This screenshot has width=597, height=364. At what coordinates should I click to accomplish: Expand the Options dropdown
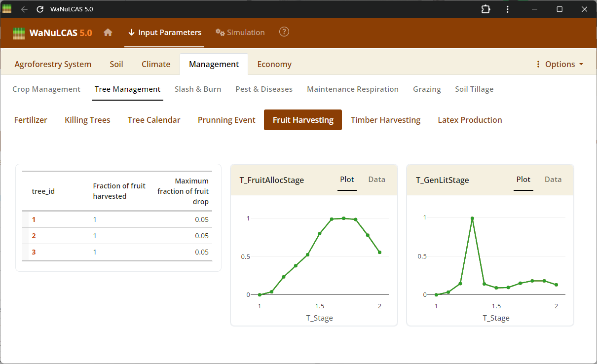click(x=560, y=64)
